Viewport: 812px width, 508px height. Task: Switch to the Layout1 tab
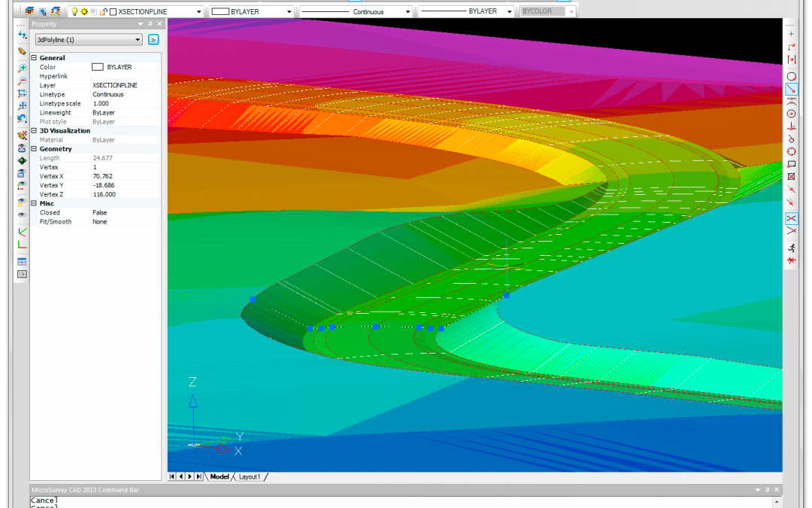click(x=250, y=477)
